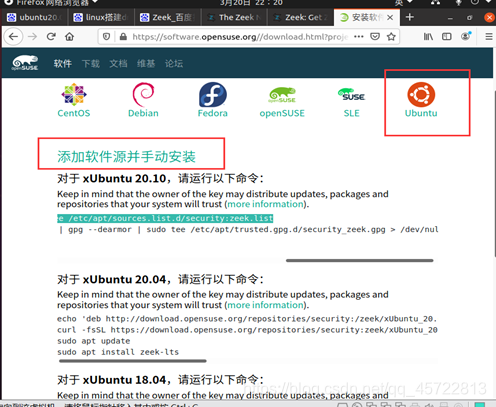Click the 对于 xUbuntu 20.10 heading

click(x=160, y=178)
